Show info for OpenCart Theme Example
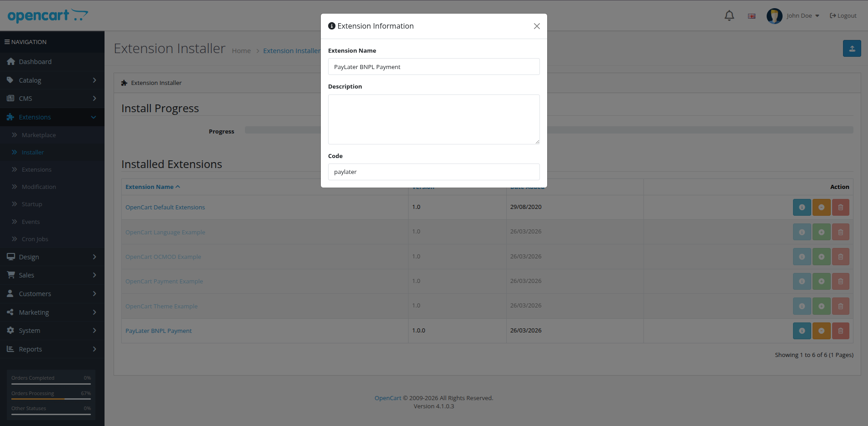 802,306
